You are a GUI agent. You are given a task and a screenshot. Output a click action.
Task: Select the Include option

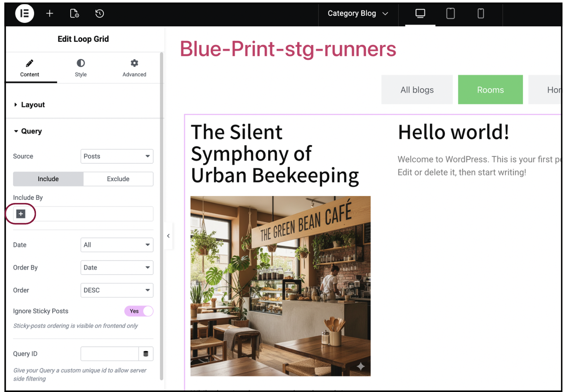click(x=48, y=179)
